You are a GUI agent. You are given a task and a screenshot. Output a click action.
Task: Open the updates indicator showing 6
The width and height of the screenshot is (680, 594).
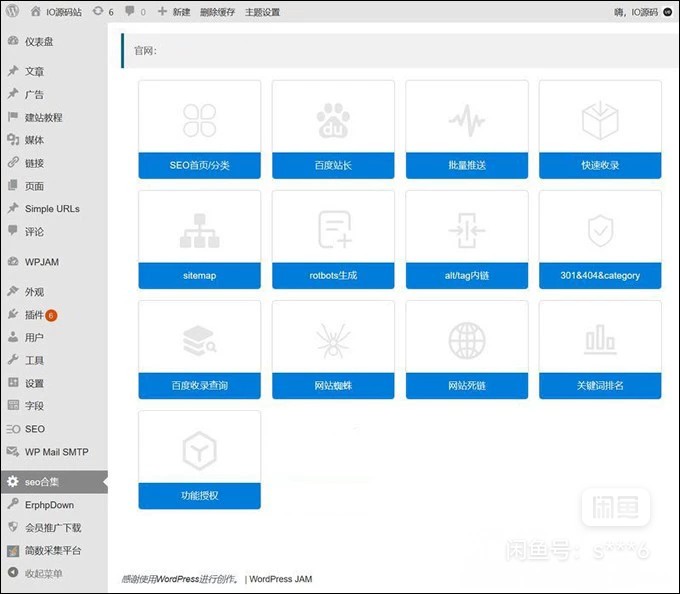103,12
